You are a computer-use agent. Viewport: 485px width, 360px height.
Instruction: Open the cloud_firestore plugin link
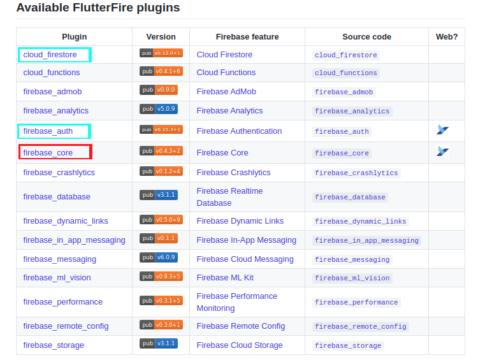50,55
